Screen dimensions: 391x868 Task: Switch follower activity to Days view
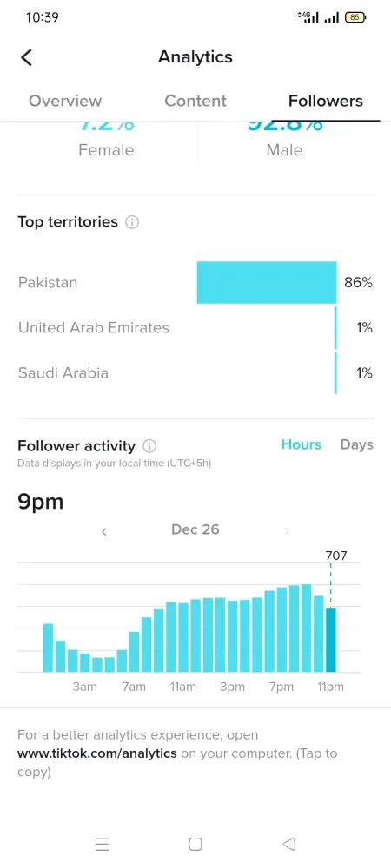356,444
